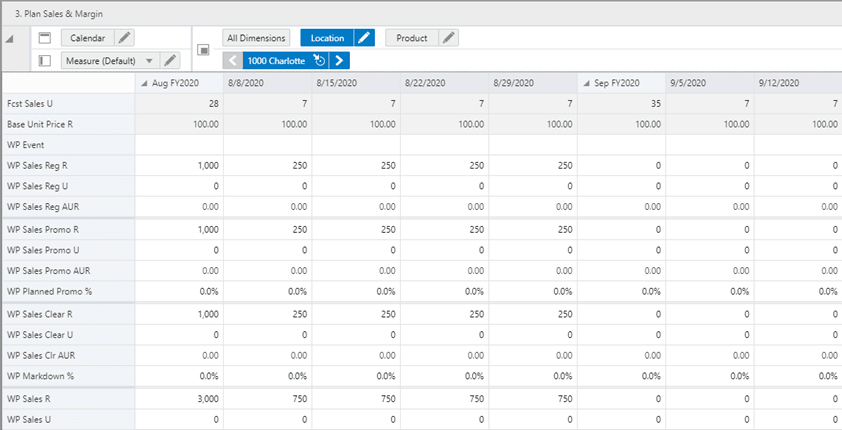This screenshot has height=430, width=842.
Task: Click Fcst Sales U value 35 for Sep FY2020
Action: [621, 104]
